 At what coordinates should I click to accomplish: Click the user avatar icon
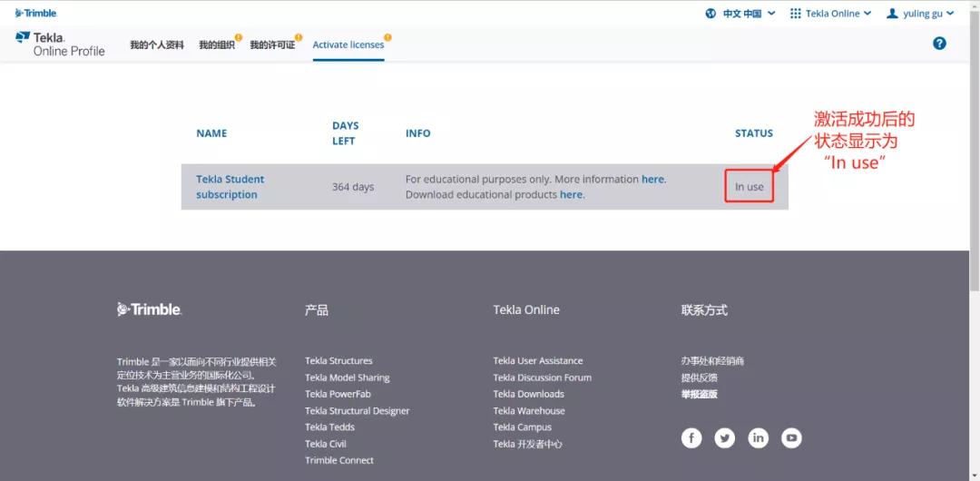pos(892,13)
